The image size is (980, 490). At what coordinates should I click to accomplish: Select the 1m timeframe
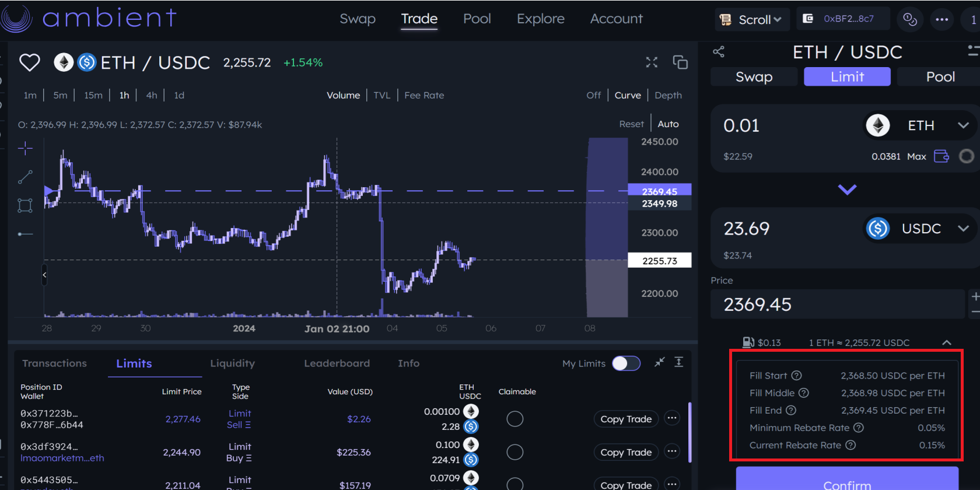[x=30, y=95]
